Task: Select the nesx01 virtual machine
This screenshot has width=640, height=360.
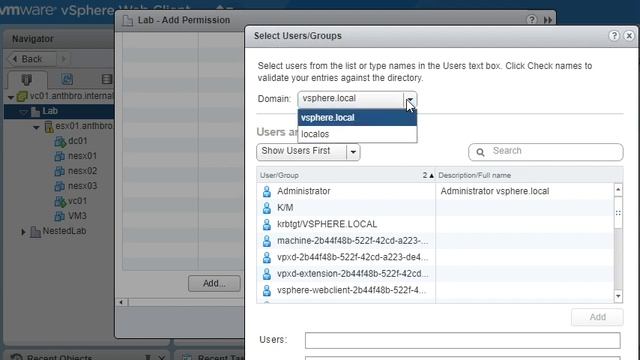Action: tap(82, 156)
